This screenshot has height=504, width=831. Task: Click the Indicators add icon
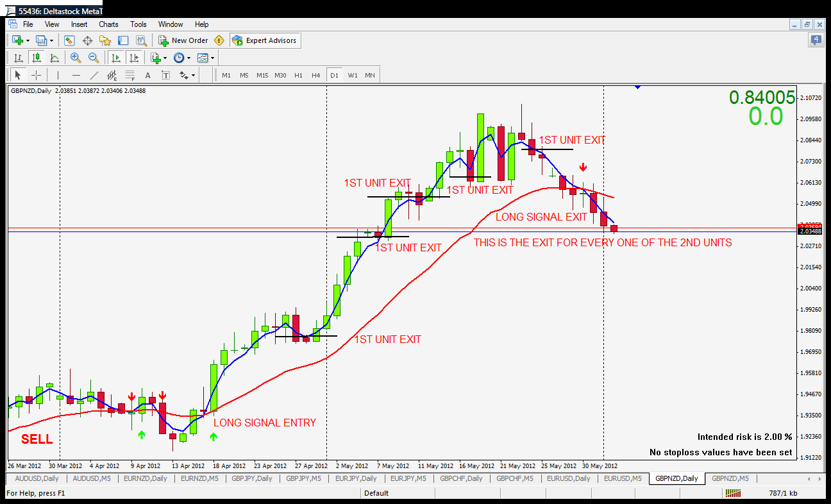click(155, 58)
